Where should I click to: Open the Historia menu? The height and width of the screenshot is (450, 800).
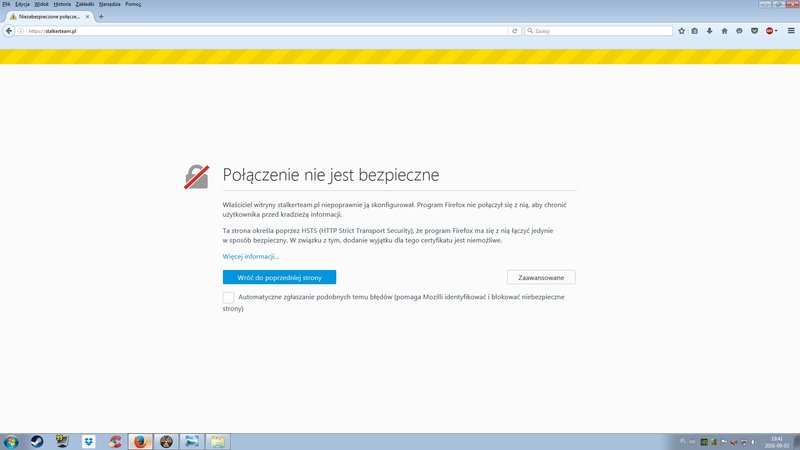point(62,4)
